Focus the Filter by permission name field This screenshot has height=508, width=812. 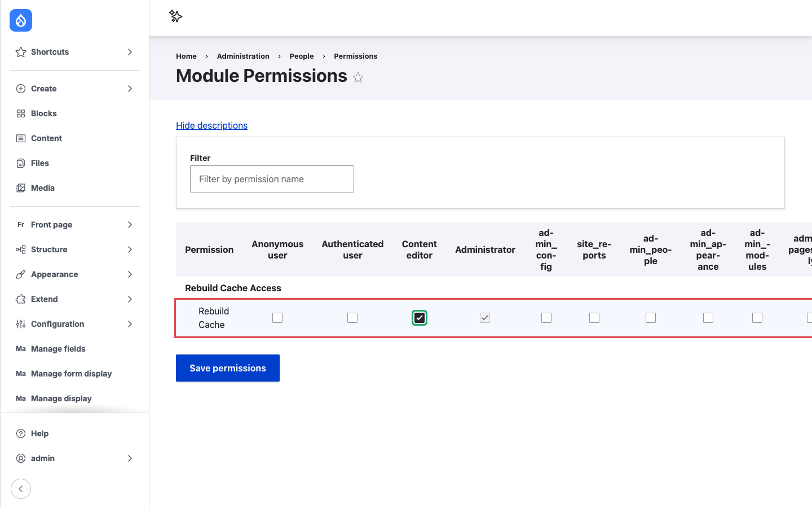pos(272,179)
